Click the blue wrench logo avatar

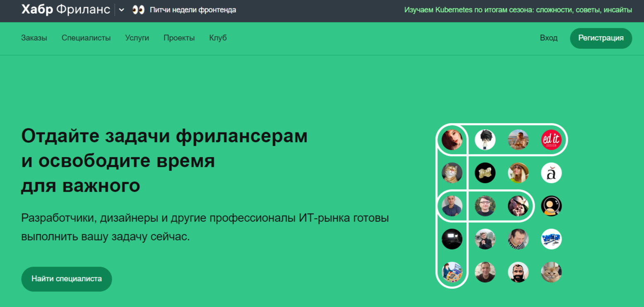coord(551,239)
